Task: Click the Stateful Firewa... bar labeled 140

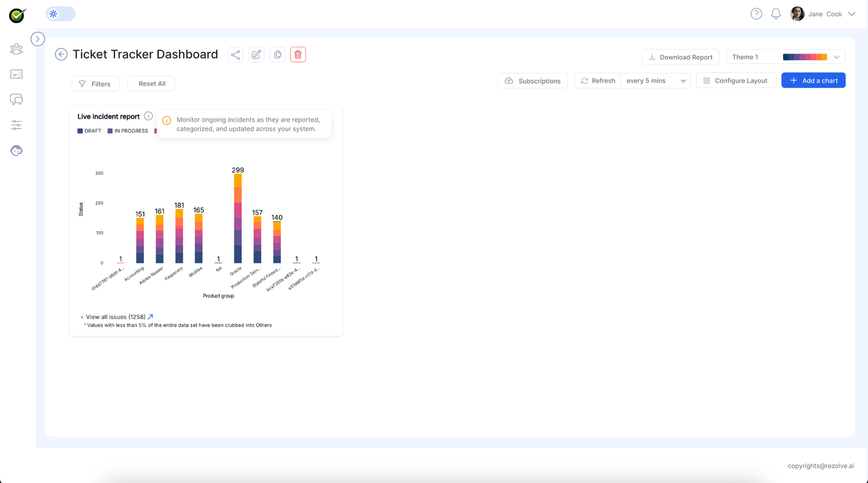Action: pos(277,242)
